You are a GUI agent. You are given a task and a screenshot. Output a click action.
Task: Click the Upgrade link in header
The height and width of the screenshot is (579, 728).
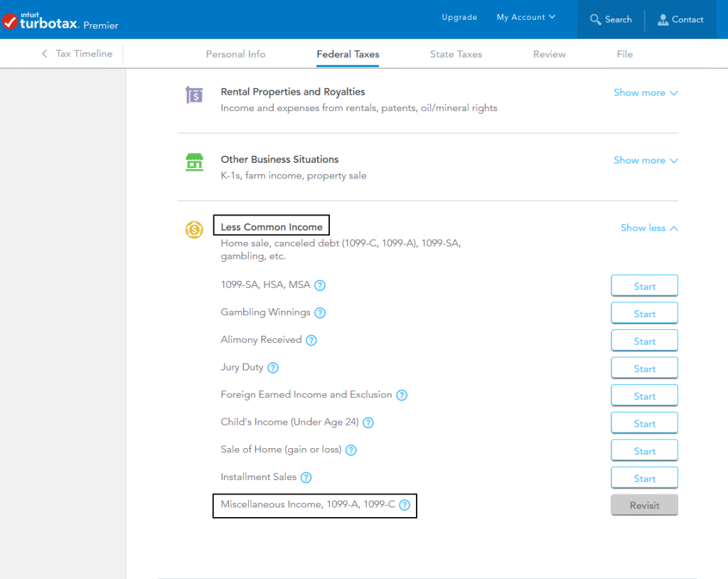click(459, 17)
